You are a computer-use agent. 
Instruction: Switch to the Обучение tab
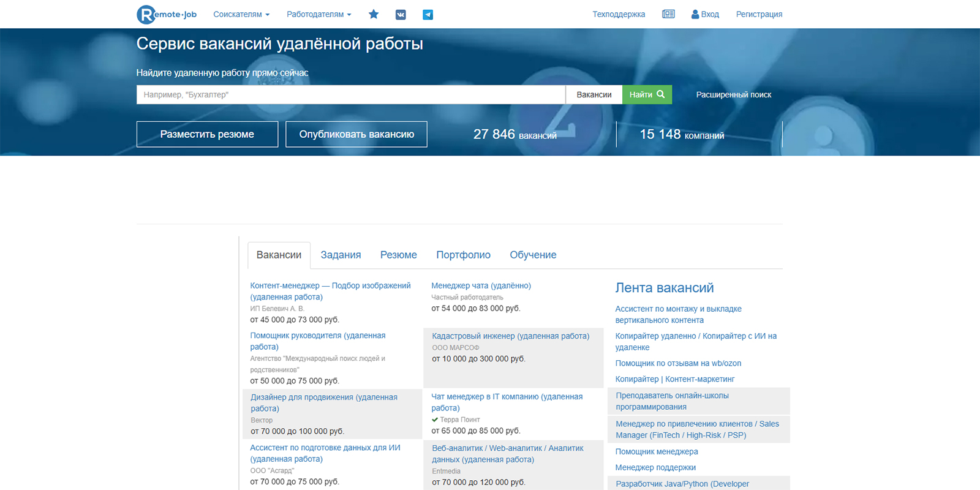pos(533,255)
